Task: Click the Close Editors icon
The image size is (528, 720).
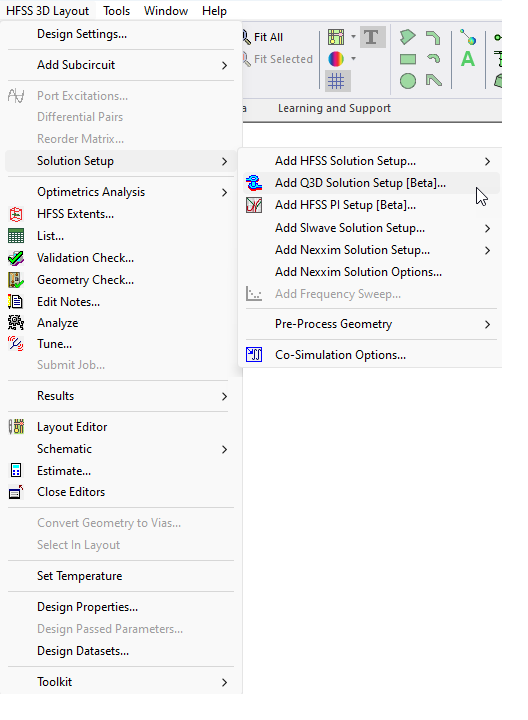Action: (16, 492)
